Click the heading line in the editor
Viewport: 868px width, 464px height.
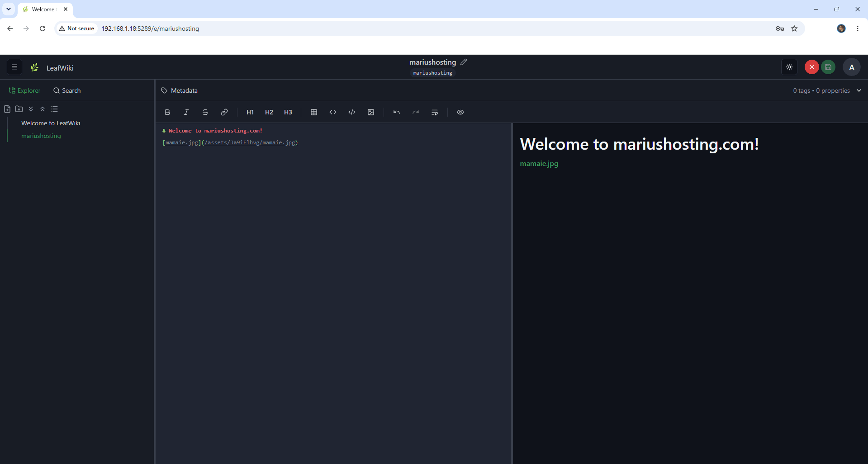[213, 131]
